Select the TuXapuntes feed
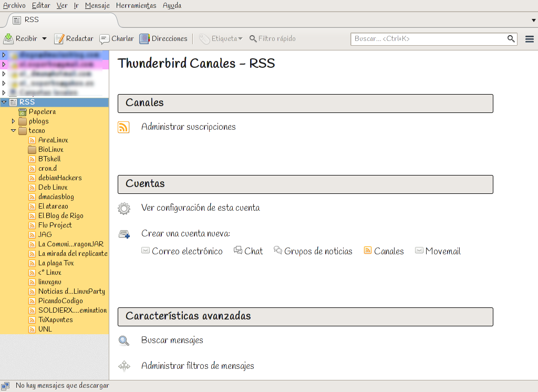 point(56,319)
